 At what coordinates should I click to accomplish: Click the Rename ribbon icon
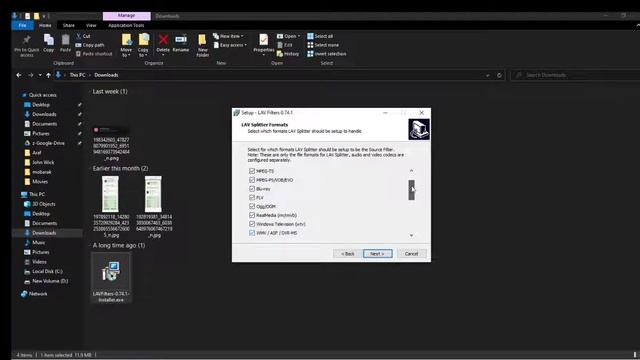(181, 40)
